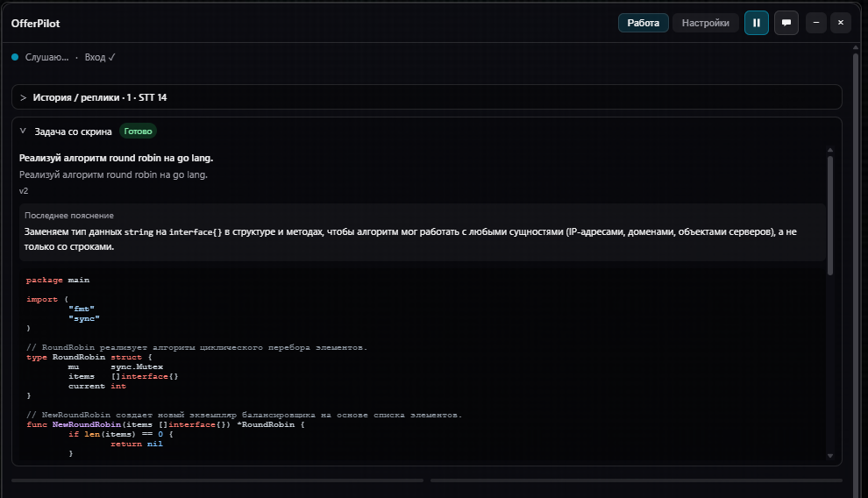Pause listening with the pause icon
This screenshot has height=498, width=868.
tap(756, 23)
